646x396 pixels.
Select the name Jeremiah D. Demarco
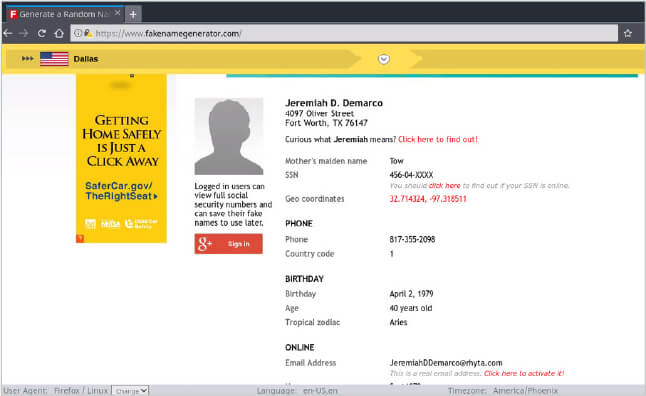tap(334, 103)
